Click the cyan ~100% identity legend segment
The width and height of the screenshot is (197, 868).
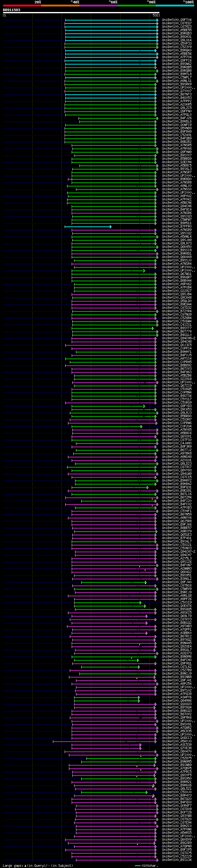175,6
